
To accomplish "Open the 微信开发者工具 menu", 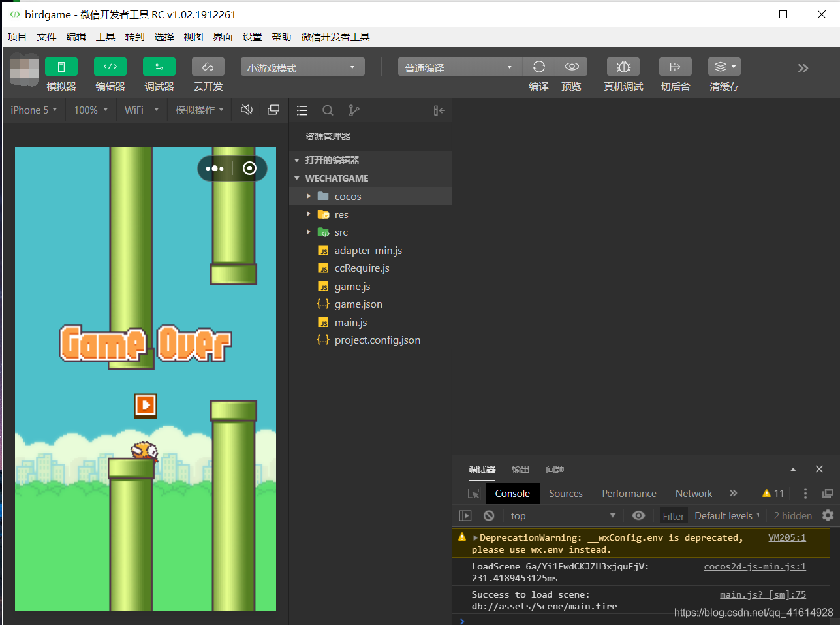I will pyautogui.click(x=335, y=37).
